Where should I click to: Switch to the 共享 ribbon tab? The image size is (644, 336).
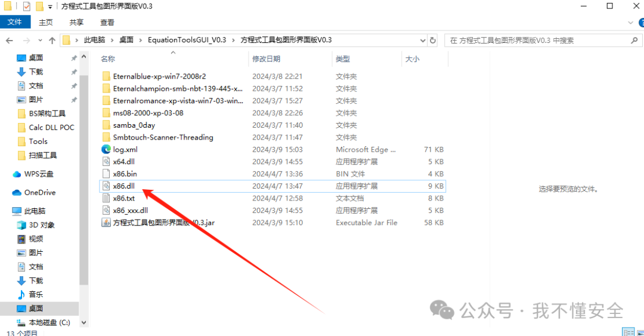pyautogui.click(x=76, y=22)
